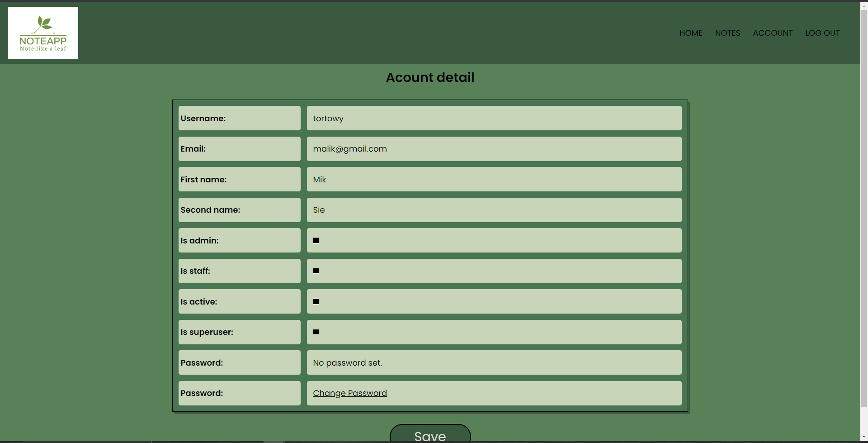Open the HOME navigation item
The width and height of the screenshot is (868, 443).
tap(691, 33)
